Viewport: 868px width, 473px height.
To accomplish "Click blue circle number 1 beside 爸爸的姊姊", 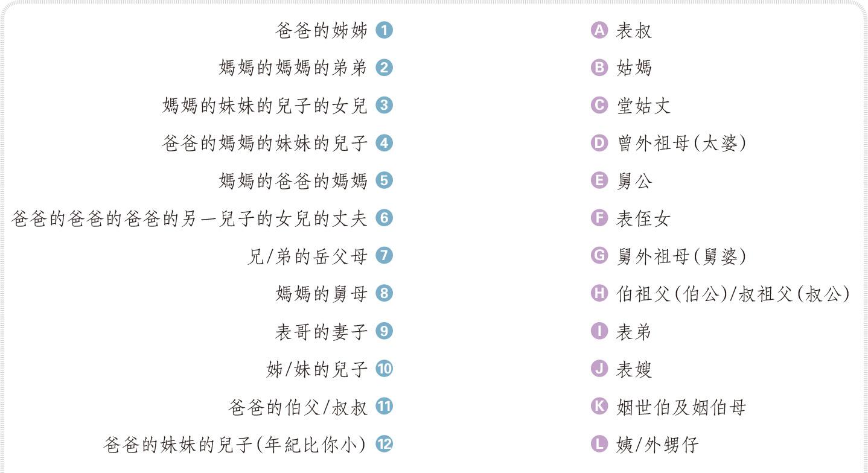I will (384, 30).
